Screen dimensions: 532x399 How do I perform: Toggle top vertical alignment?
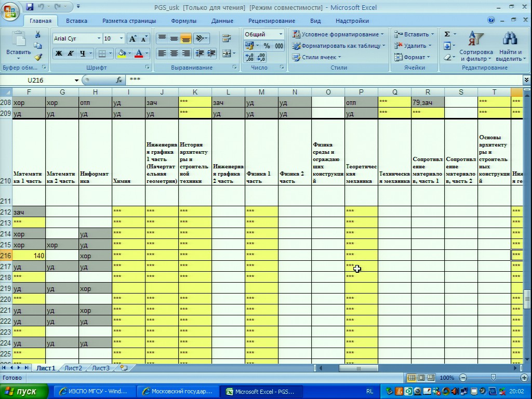162,38
